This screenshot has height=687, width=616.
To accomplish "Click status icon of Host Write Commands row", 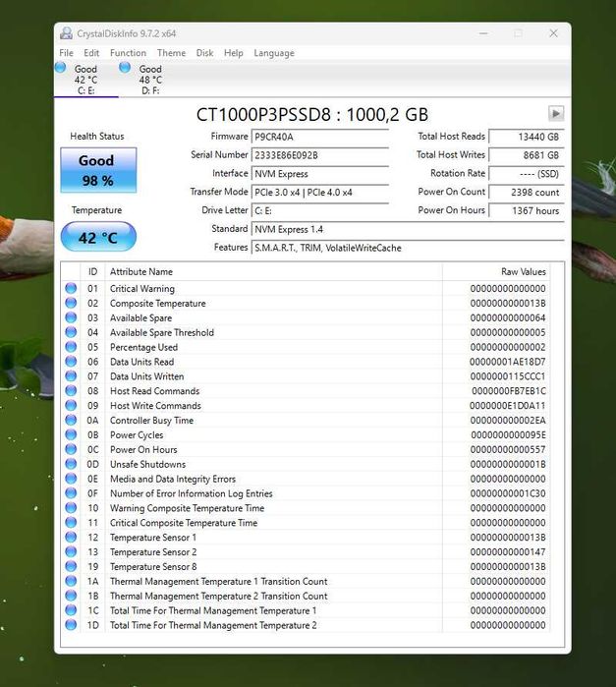I will click(71, 405).
